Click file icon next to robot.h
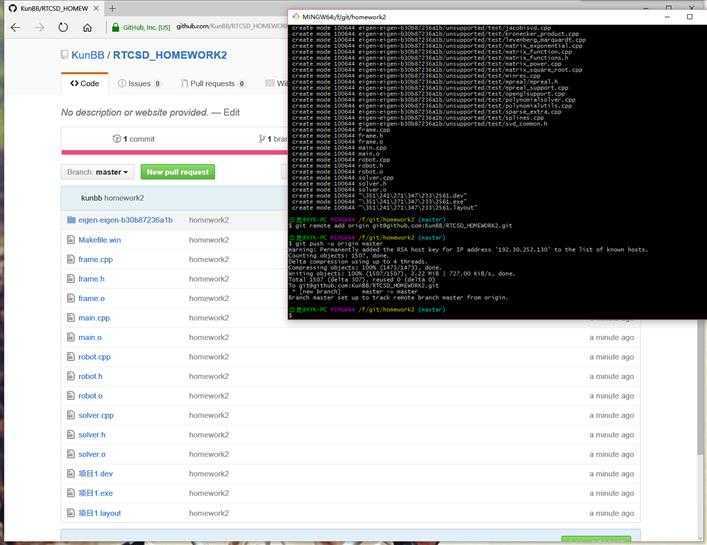Screen dimensions: 707x545 [x=71, y=376]
